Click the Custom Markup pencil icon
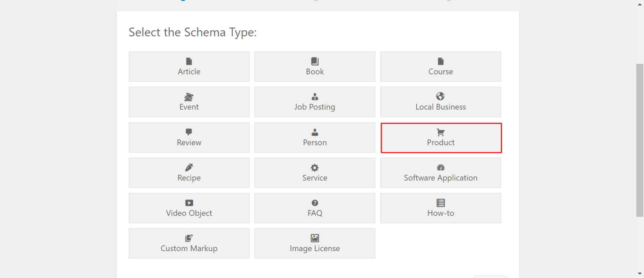 tap(189, 238)
